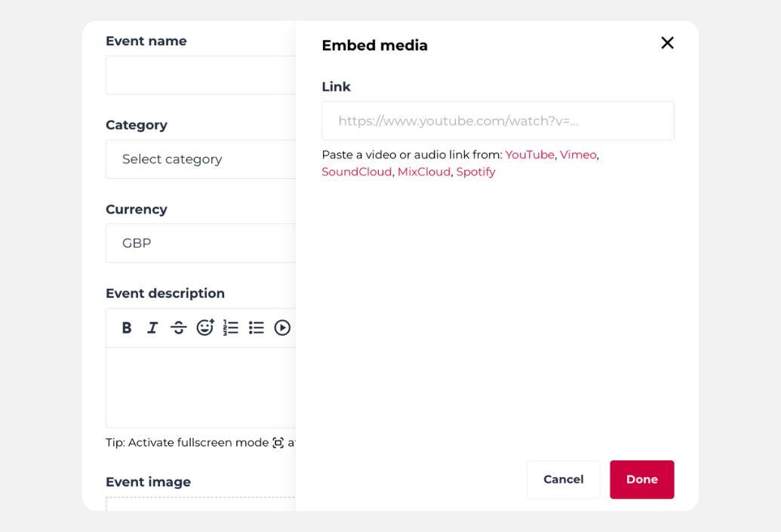Toggle strikethrough text formatting
Image resolution: width=781 pixels, height=532 pixels.
point(178,327)
